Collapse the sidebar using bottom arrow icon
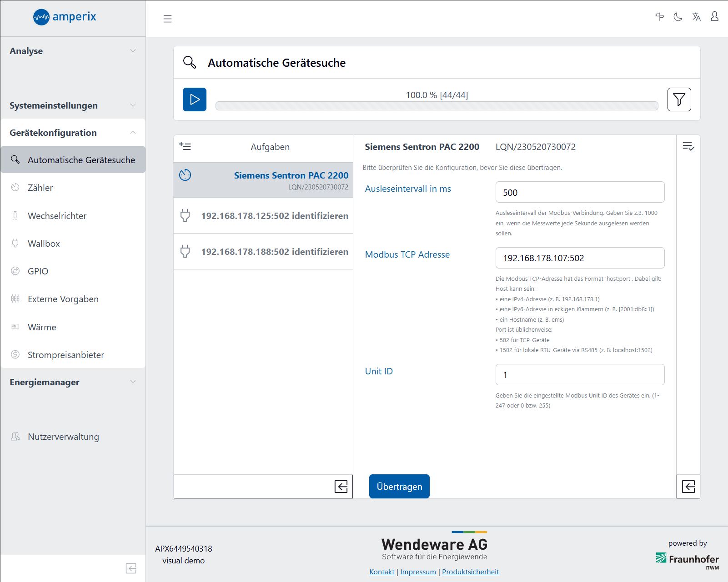This screenshot has height=582, width=728. 131,568
